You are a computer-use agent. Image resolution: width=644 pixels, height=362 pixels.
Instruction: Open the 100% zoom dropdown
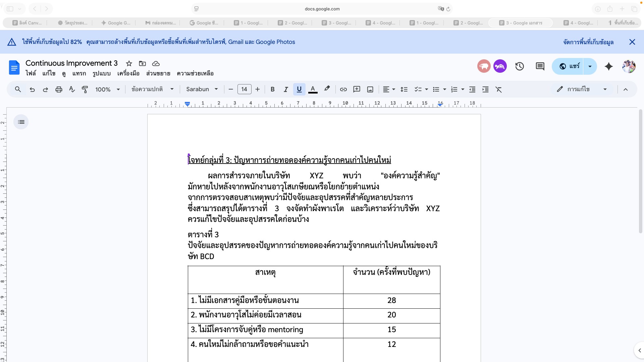coord(107,89)
